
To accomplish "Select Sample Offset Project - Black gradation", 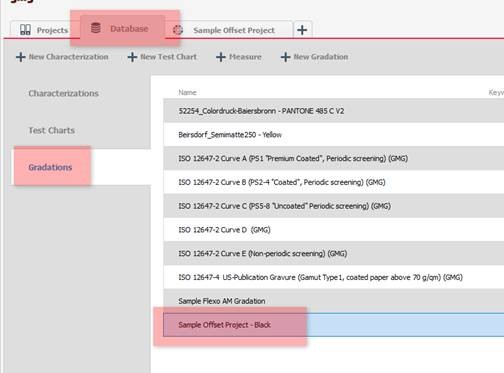I will 334,325.
